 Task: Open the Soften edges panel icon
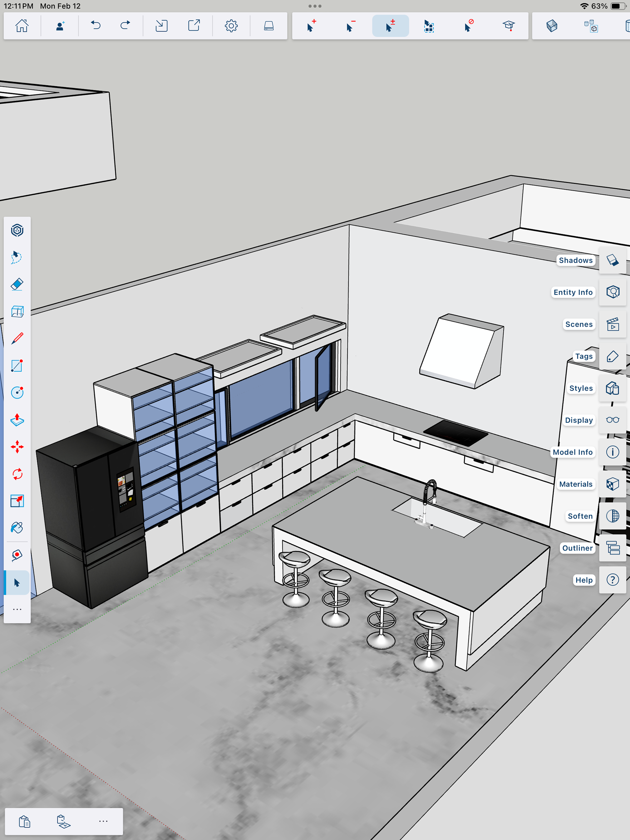click(613, 516)
